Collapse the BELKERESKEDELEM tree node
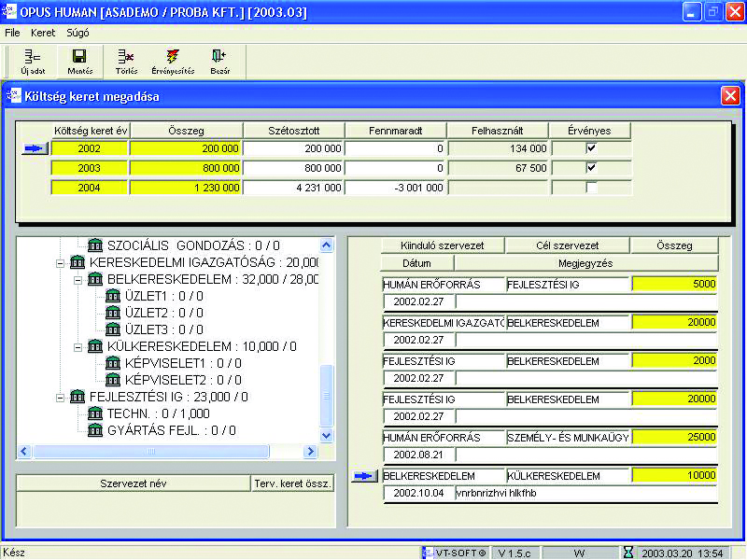Viewport: 747px width, 560px height. point(78,280)
